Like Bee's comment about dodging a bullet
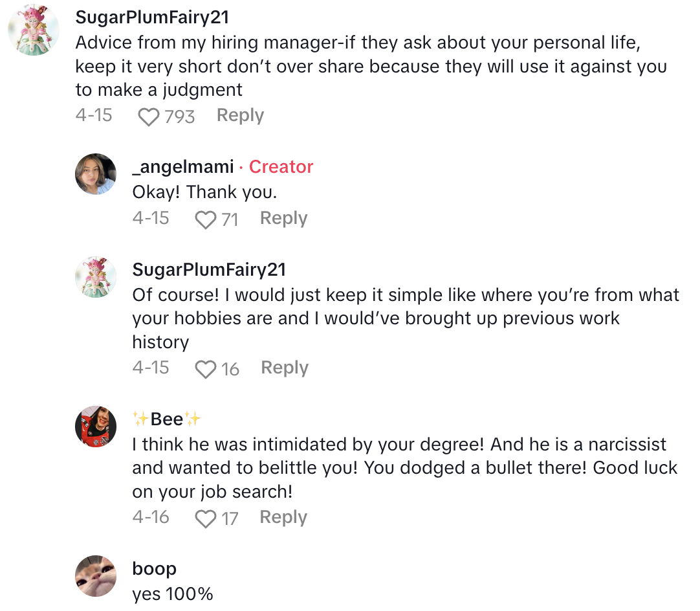 206,519
